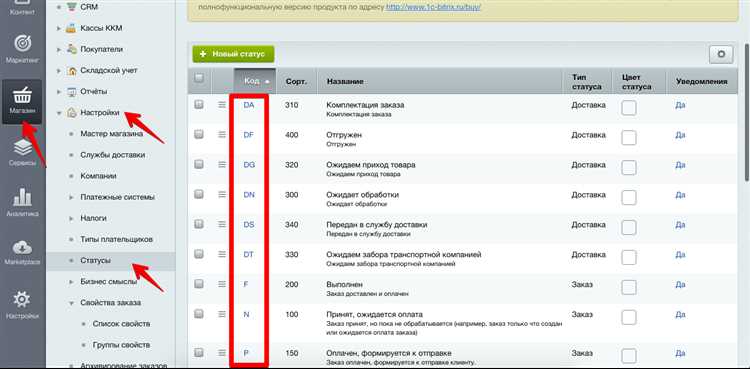Expand the Платежные системы node
The width and height of the screenshot is (750, 369).
[71, 197]
